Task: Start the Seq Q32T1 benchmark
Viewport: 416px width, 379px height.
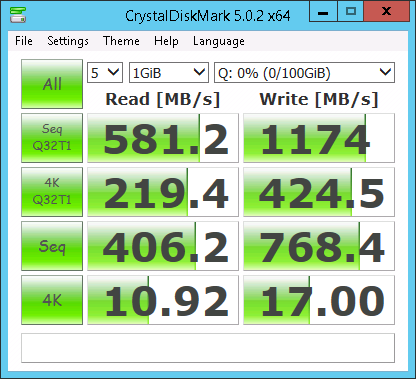Action: click(x=52, y=138)
